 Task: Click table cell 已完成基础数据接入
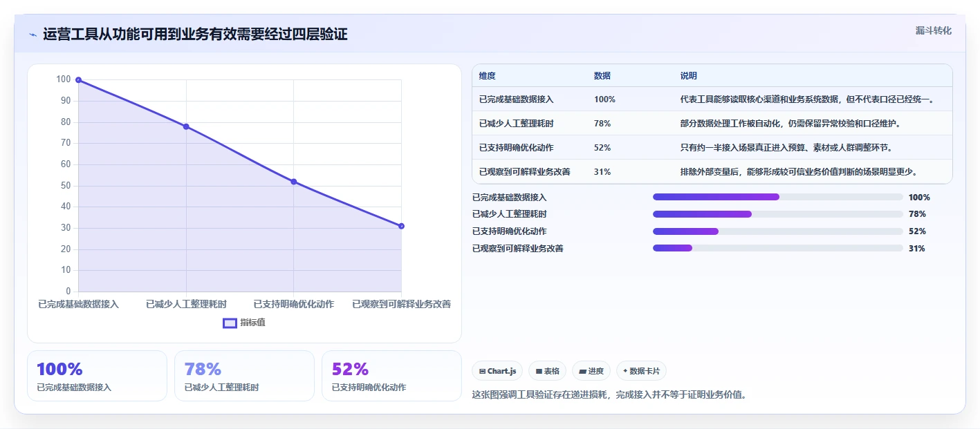click(516, 99)
